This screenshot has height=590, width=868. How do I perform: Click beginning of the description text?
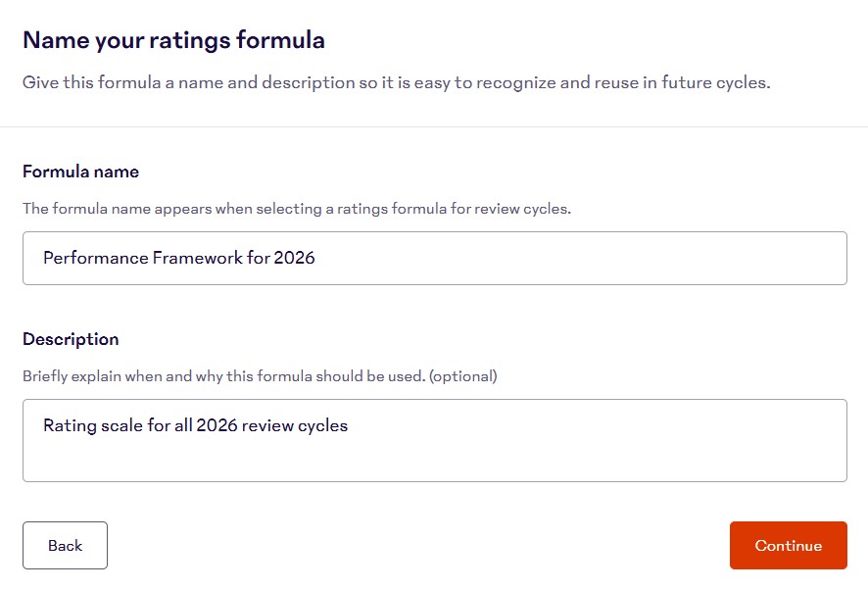[x=44, y=425]
